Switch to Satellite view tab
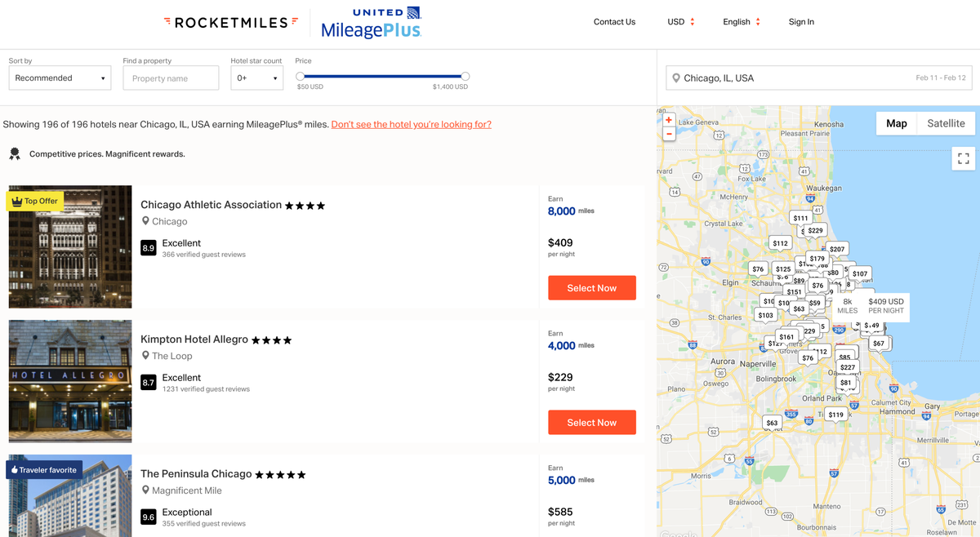Screen dimensions: 980x537 coord(946,123)
